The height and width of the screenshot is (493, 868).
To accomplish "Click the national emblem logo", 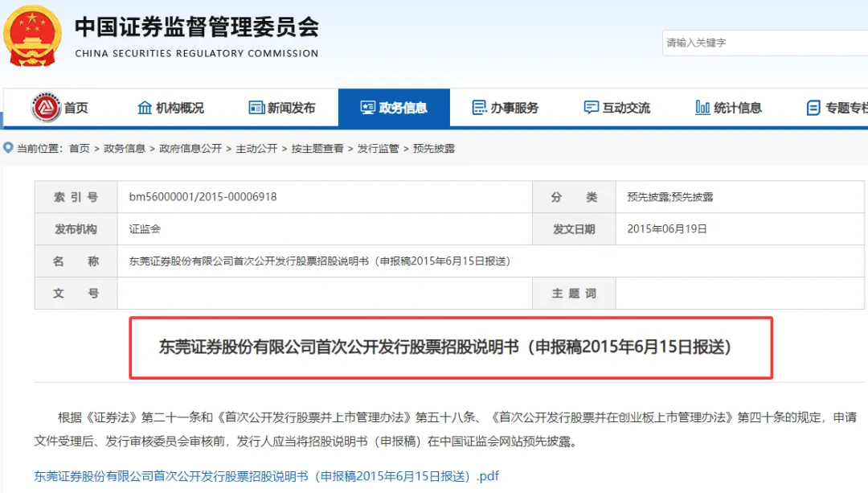I will [x=32, y=36].
